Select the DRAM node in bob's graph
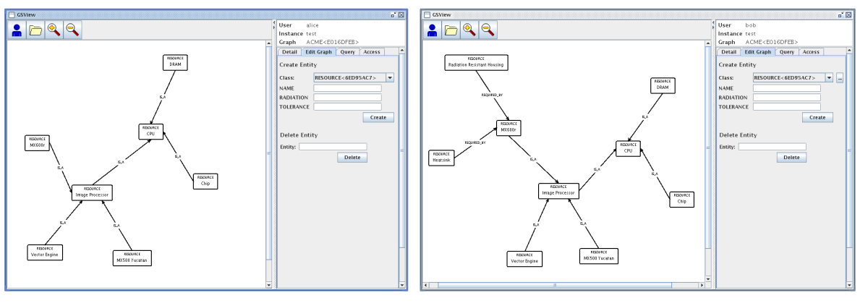The height and width of the screenshot is (303, 868). (663, 87)
